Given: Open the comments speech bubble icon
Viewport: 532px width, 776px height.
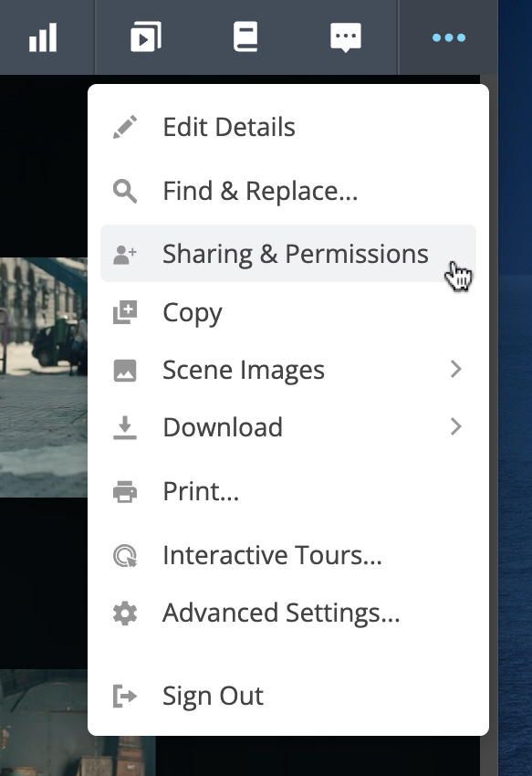Looking at the screenshot, I should point(346,37).
